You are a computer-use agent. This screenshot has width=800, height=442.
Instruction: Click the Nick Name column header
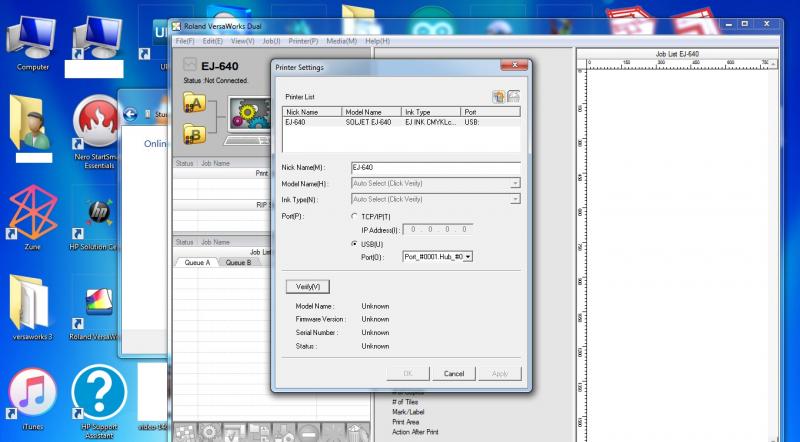click(312, 112)
